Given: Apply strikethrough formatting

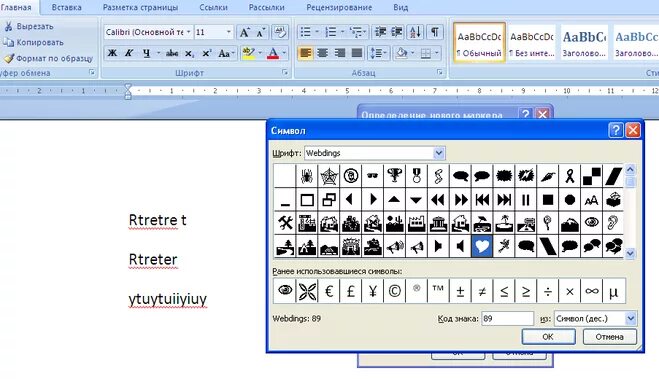Looking at the screenshot, I should (x=171, y=53).
